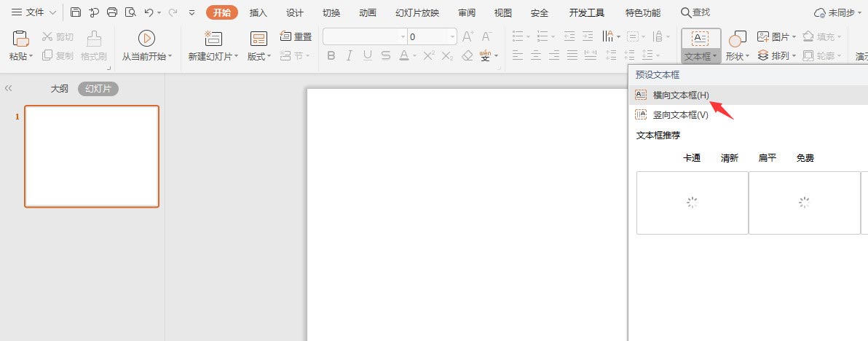Screen dimensions: 868x341
Task: Toggle Italic formatting
Action: tap(350, 55)
